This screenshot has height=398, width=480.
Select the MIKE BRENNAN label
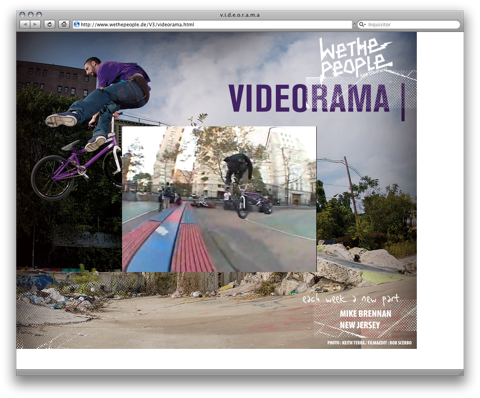[365, 314]
